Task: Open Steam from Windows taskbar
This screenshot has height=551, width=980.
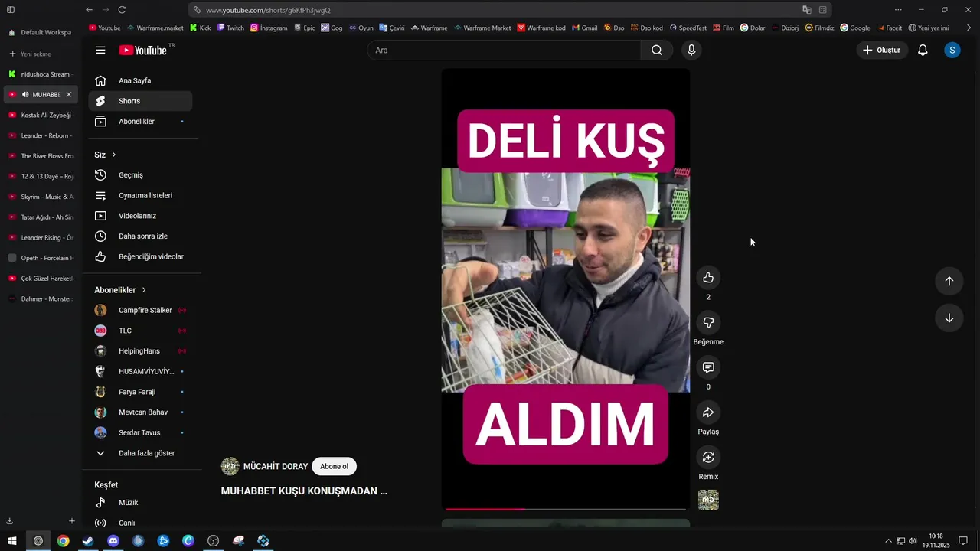Action: 88,541
